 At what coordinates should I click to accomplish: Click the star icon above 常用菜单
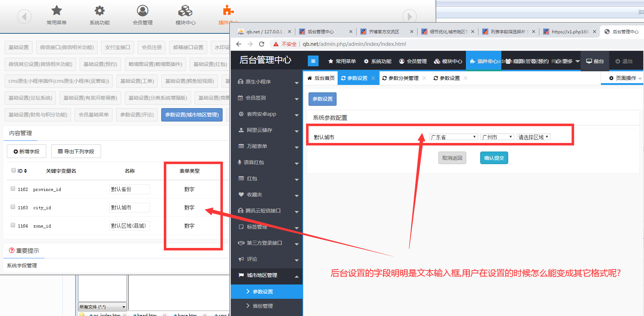tap(57, 11)
